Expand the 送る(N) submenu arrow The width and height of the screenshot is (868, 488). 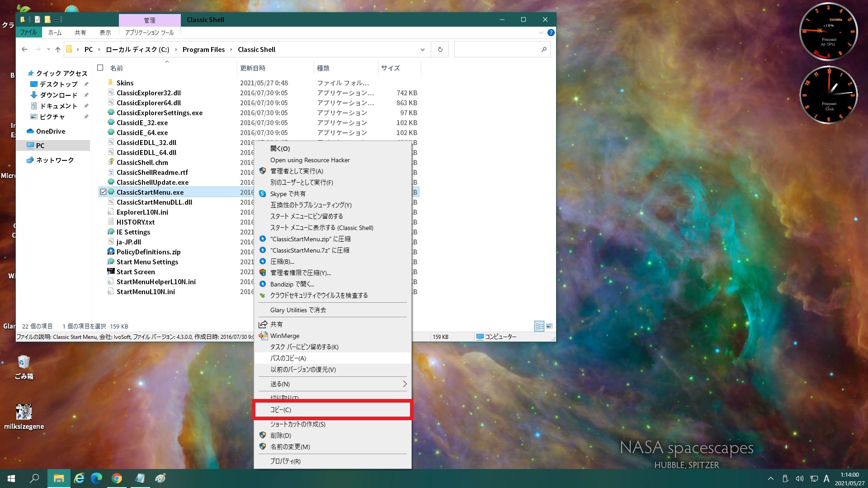(x=404, y=384)
